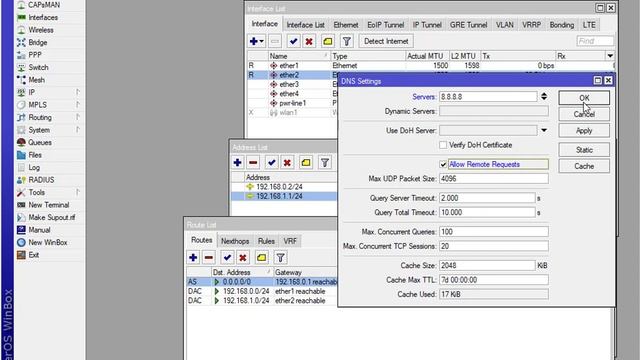640x360 pixels.
Task: Click the Servers up/down stepper arrows
Action: pyautogui.click(x=544, y=97)
